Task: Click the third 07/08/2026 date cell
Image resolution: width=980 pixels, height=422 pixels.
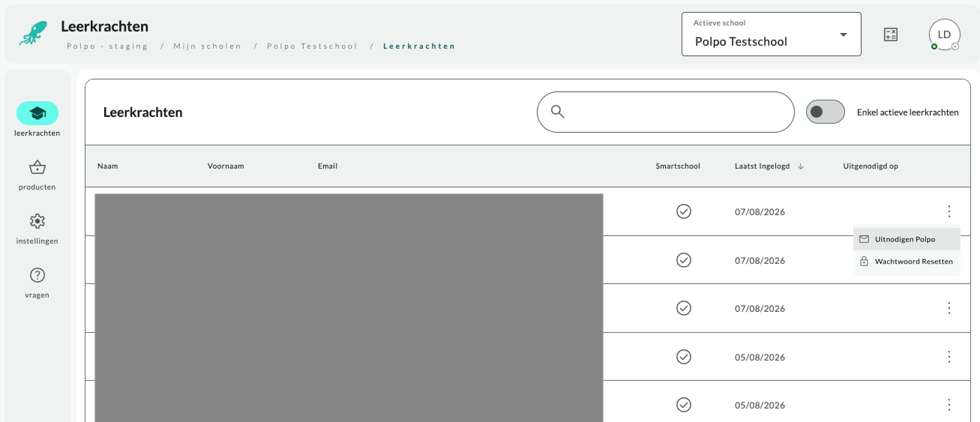Action: point(760,308)
